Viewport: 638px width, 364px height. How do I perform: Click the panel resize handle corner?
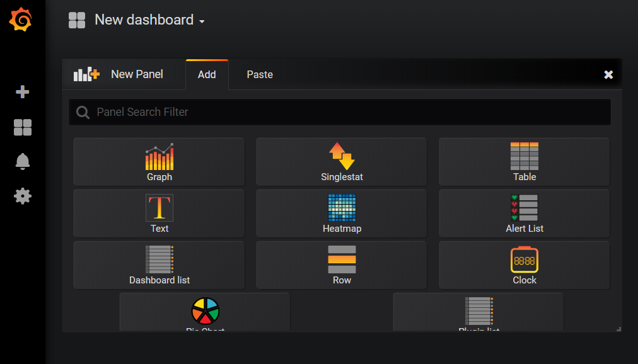pos(618,329)
